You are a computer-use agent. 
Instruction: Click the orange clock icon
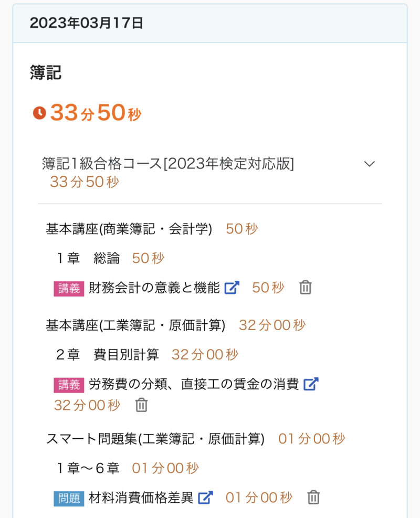(x=39, y=113)
